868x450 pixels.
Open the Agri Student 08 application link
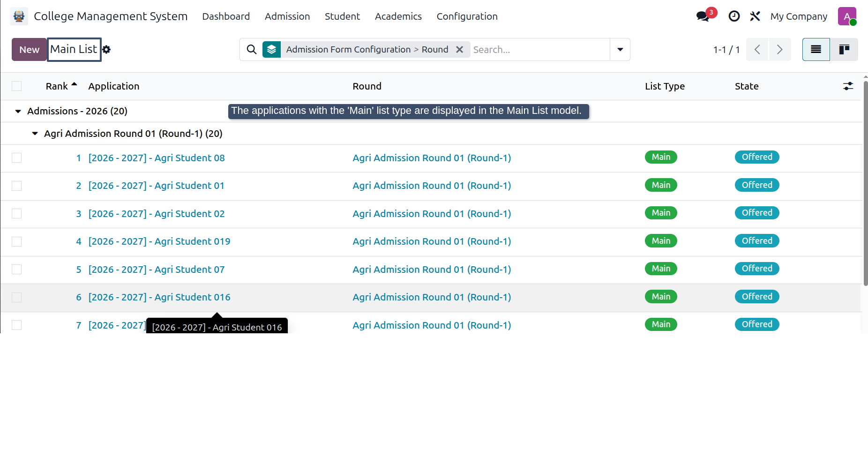click(157, 158)
